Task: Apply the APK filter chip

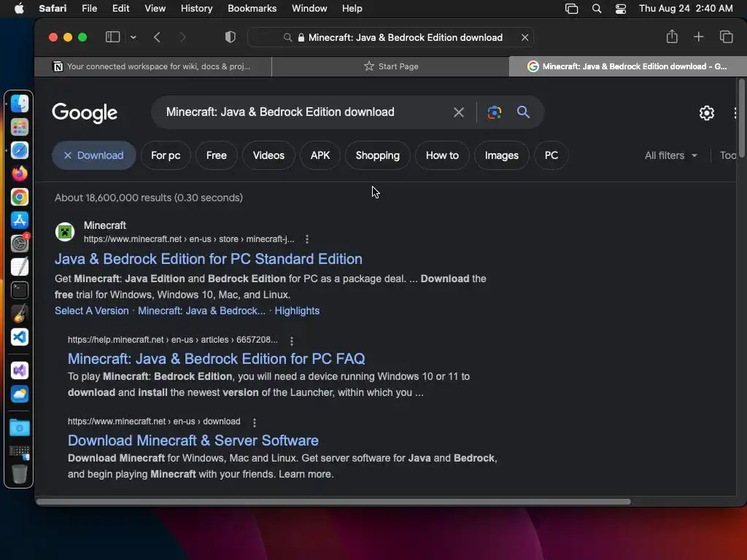Action: tap(320, 155)
